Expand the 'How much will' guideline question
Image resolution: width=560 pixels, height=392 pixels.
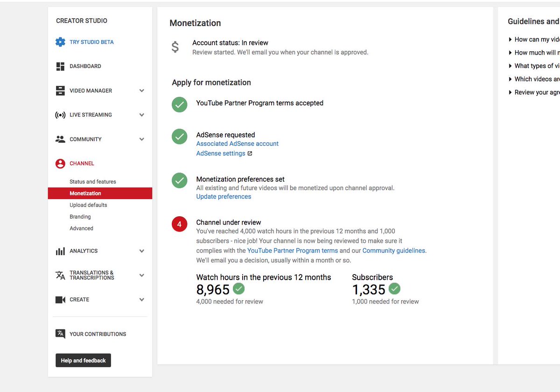click(x=534, y=53)
